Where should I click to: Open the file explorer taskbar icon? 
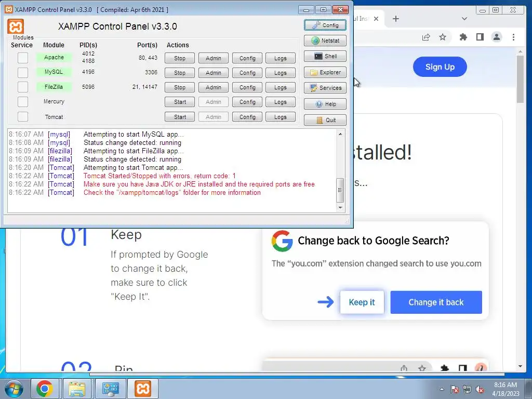77,389
